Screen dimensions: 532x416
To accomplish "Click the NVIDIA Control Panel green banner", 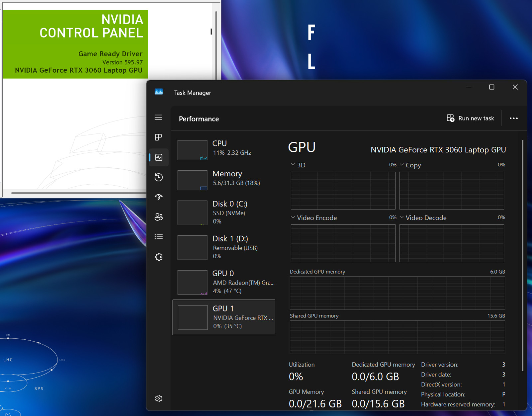I will [75, 44].
